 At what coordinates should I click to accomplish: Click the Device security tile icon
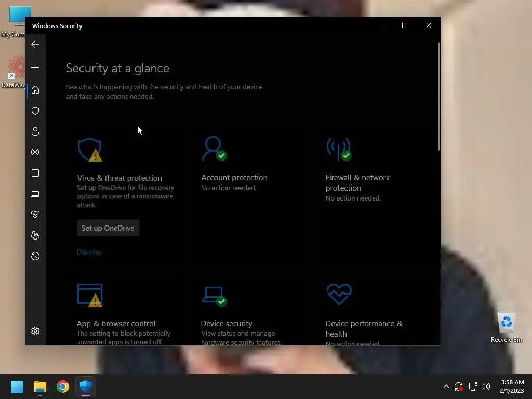click(215, 296)
